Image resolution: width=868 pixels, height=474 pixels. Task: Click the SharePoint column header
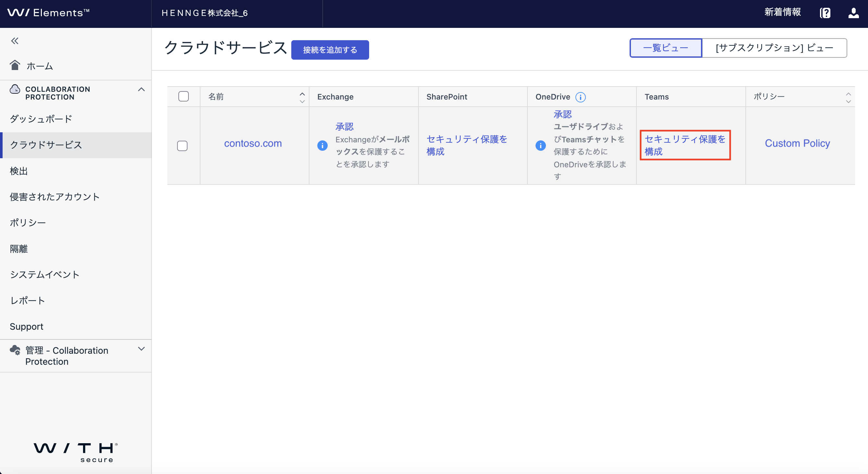tap(447, 97)
